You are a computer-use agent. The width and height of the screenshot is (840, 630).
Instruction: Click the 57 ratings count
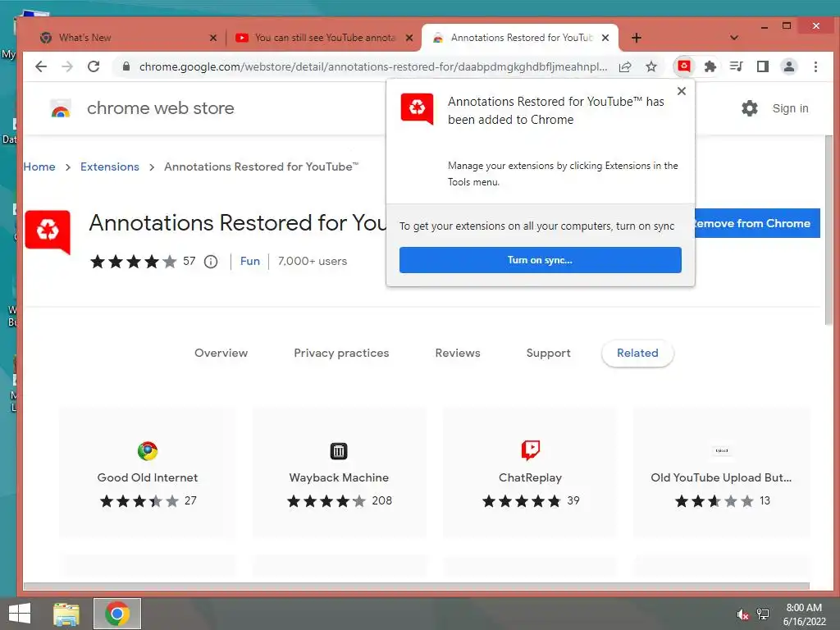[189, 262]
